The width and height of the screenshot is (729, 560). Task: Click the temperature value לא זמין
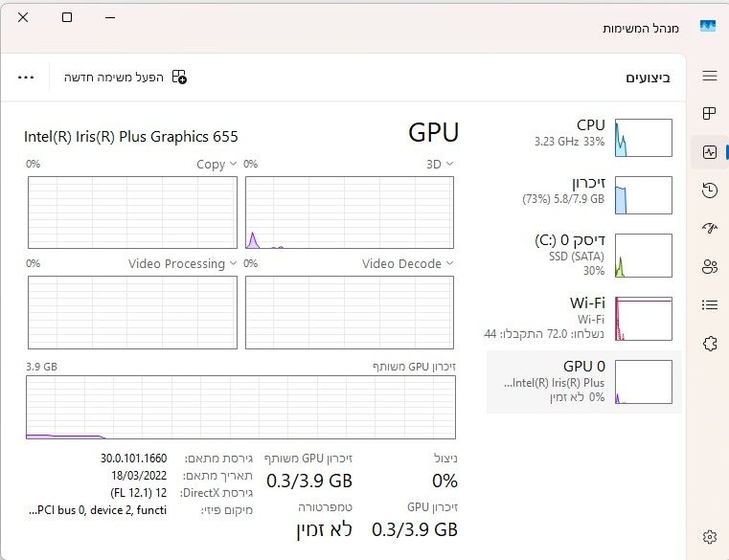[x=324, y=529]
